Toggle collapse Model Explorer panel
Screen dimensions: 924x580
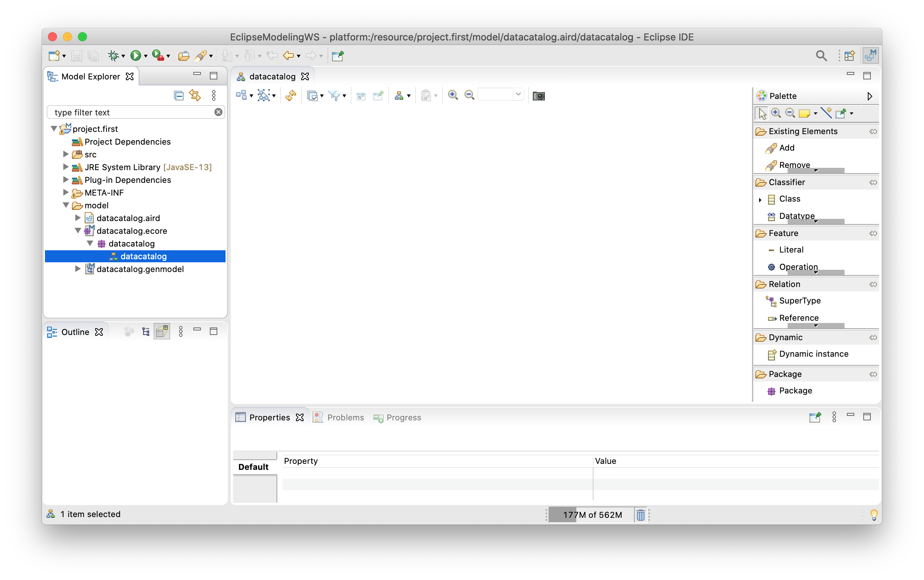pos(198,75)
